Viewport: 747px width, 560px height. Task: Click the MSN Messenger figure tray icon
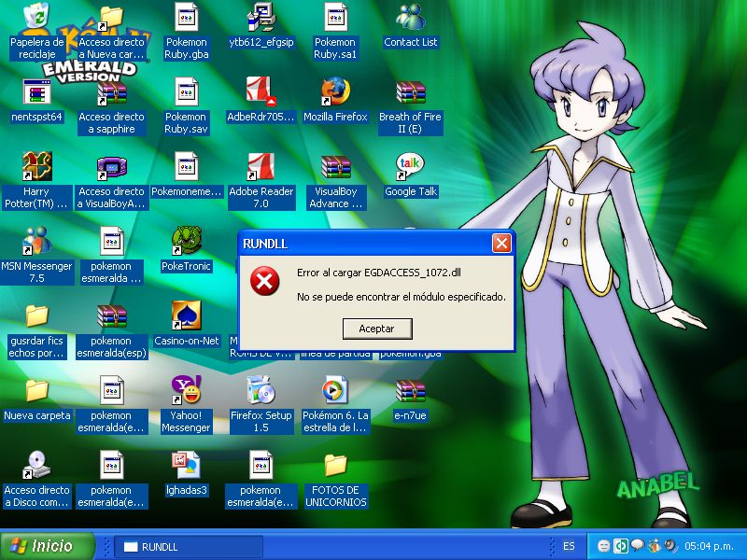click(655, 546)
